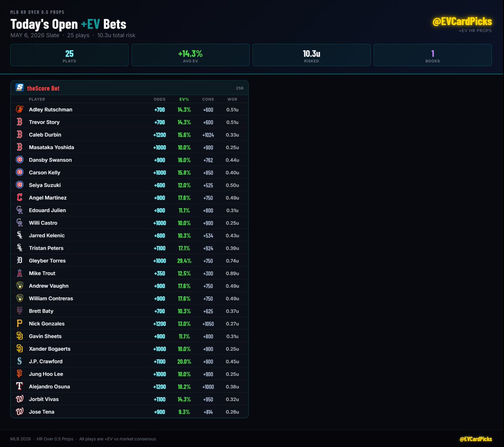Click the Rangers logo beside Alejandro Osuna

click(20, 386)
